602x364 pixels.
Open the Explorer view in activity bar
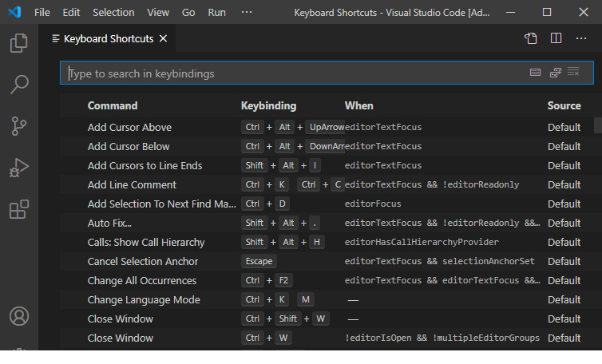click(19, 42)
